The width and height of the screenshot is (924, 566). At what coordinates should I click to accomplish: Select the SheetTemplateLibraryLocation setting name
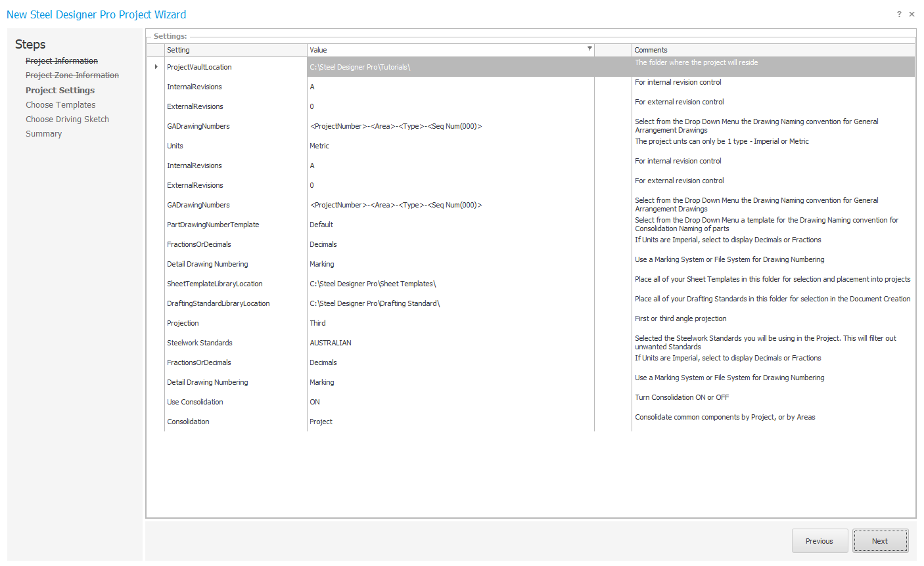(x=215, y=284)
